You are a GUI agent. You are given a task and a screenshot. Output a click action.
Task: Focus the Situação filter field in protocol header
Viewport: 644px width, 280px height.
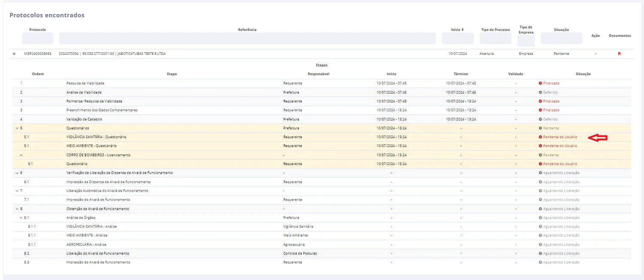coord(561,38)
